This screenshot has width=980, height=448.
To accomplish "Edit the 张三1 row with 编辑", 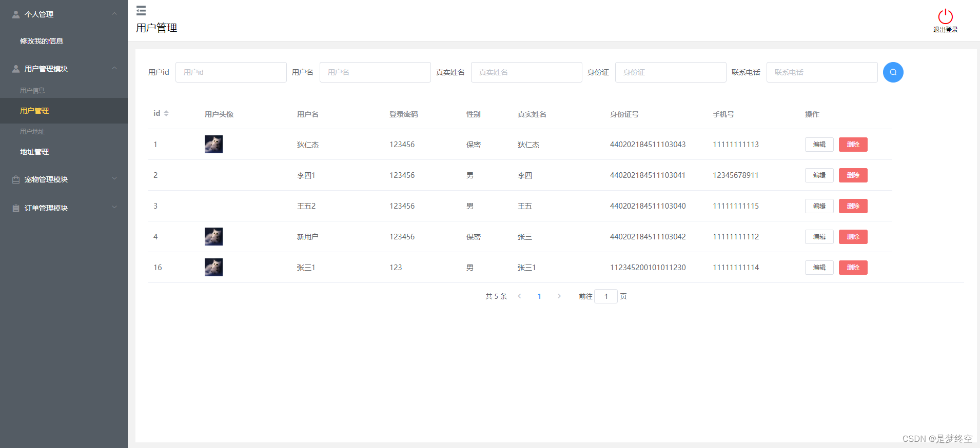I will point(819,268).
